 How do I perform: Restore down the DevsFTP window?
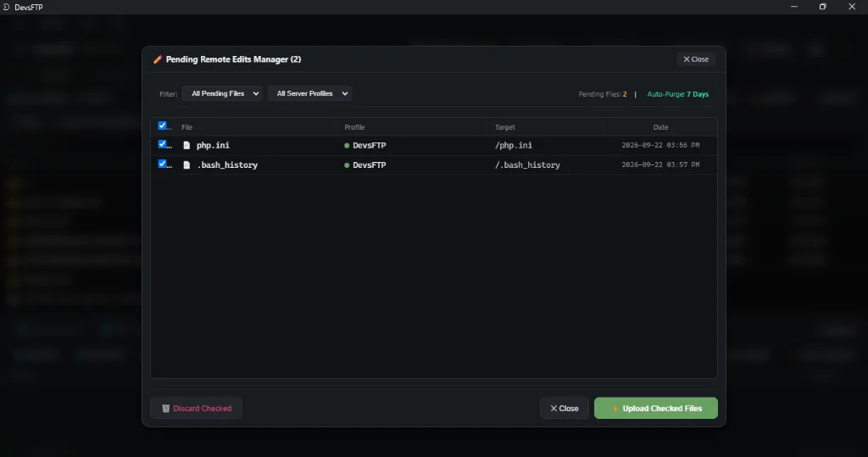point(822,7)
